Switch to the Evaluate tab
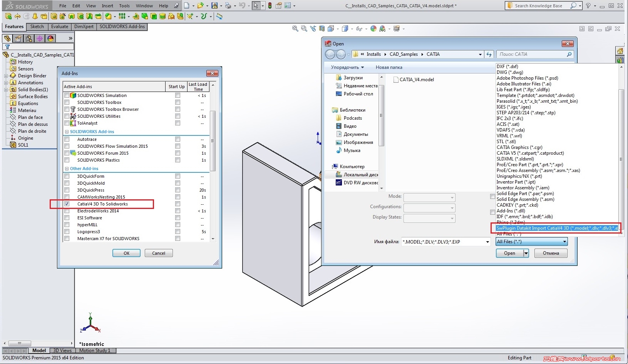628x364 pixels. point(60,27)
